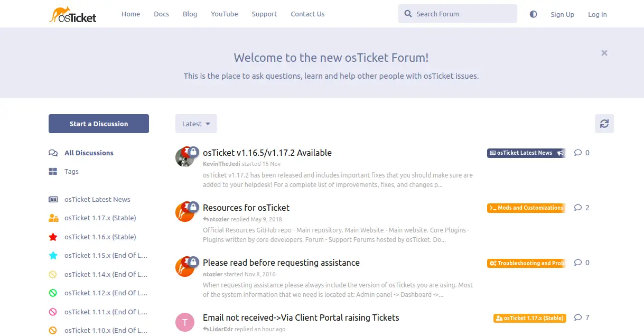Click the orange ban icon for 1.10.x
Image resolution: width=644 pixels, height=336 pixels.
click(x=53, y=330)
